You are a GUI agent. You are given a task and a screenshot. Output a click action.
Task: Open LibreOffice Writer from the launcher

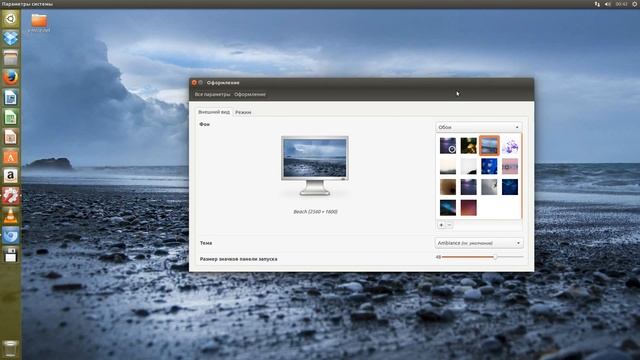(x=11, y=98)
